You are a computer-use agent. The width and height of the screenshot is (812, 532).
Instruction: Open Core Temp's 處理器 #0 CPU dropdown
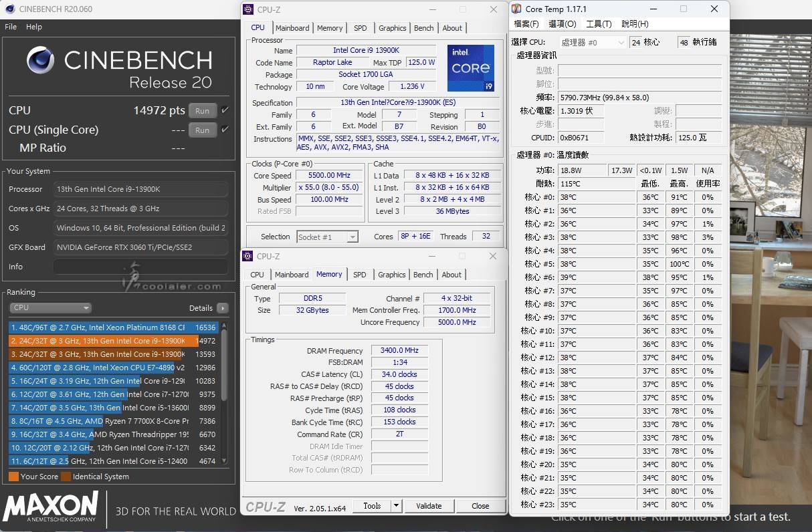tap(592, 42)
